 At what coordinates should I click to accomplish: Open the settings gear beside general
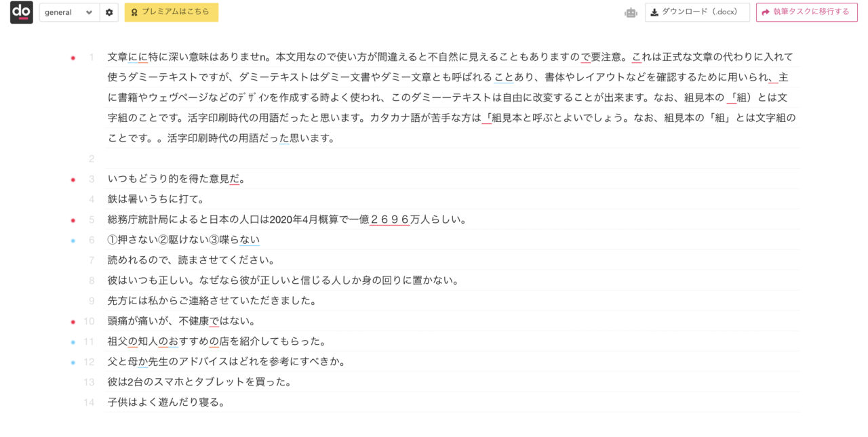tap(109, 12)
